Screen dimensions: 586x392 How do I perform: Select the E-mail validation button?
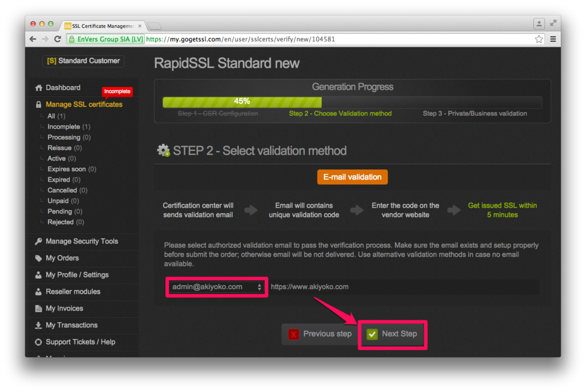(x=353, y=177)
